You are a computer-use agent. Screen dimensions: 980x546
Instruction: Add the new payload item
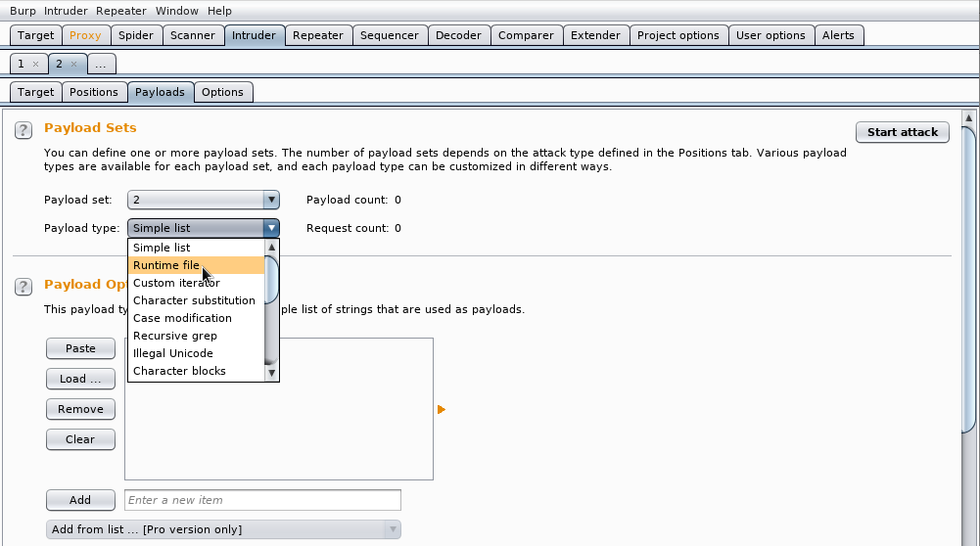pos(80,500)
